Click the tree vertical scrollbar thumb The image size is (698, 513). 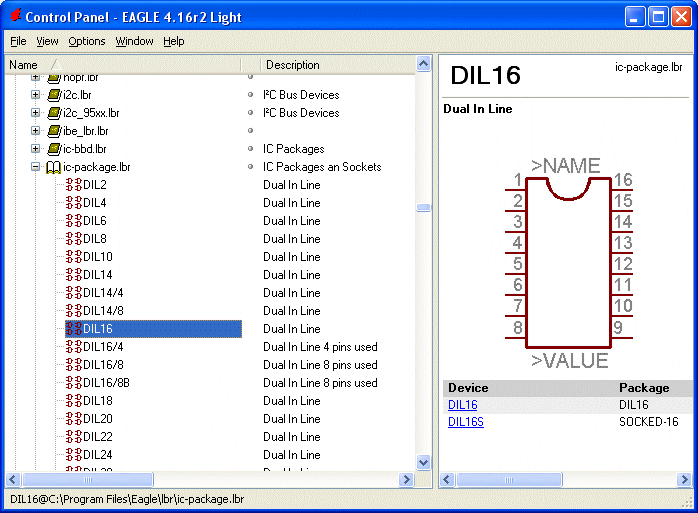423,208
